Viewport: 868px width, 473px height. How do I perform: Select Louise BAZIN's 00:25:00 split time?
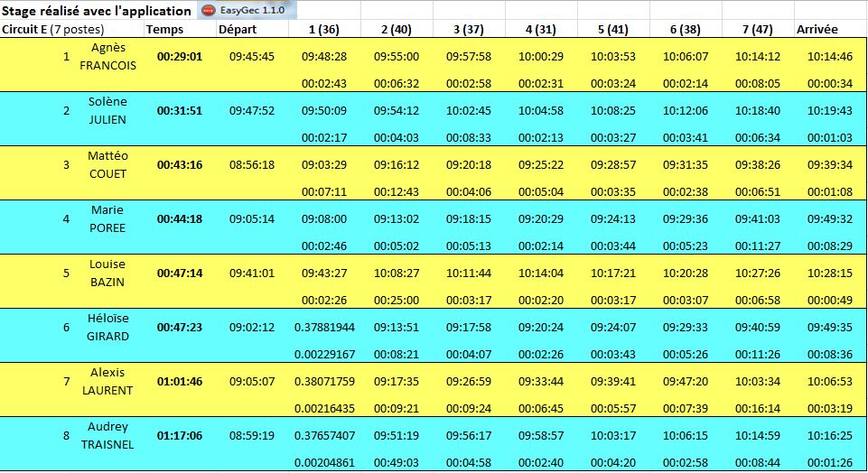click(x=397, y=300)
